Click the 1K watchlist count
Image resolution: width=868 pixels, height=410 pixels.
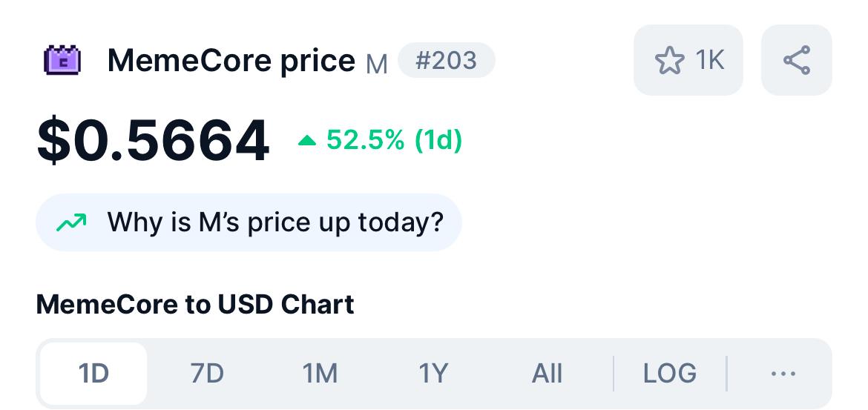coord(709,60)
